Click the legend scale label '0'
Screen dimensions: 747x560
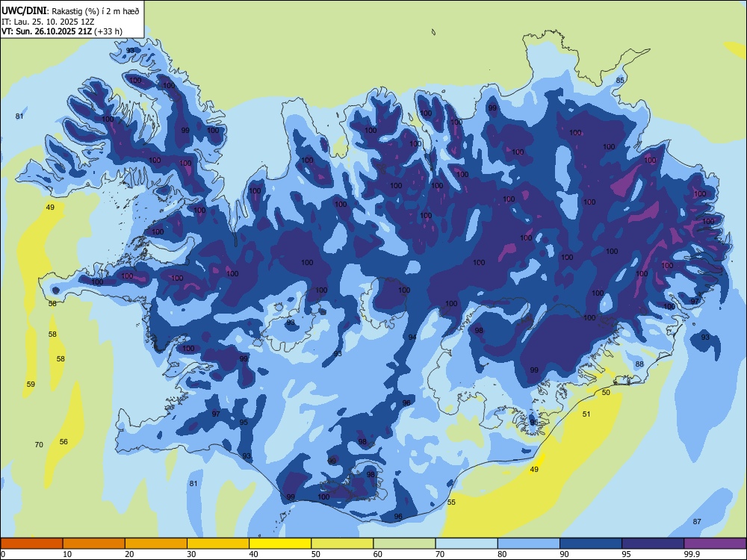[x=3, y=554]
